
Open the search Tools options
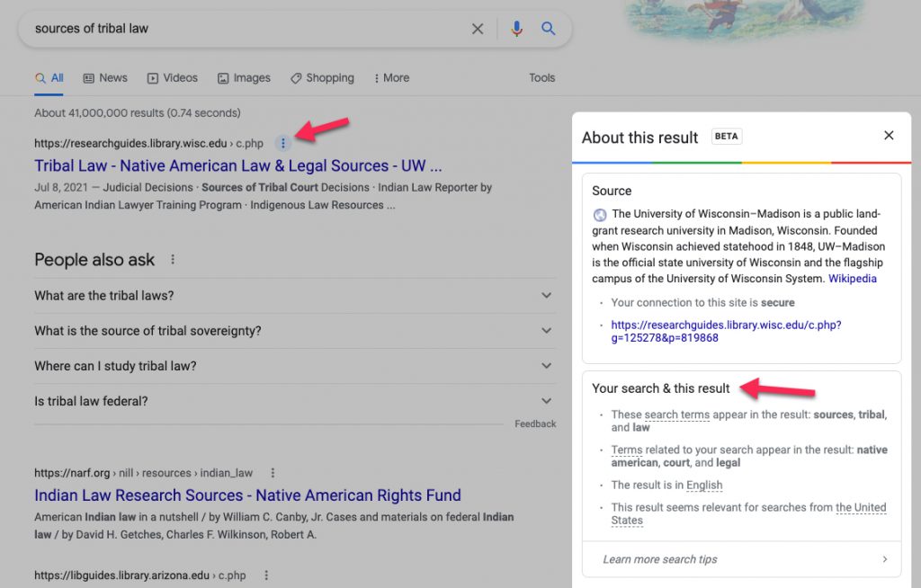(541, 78)
